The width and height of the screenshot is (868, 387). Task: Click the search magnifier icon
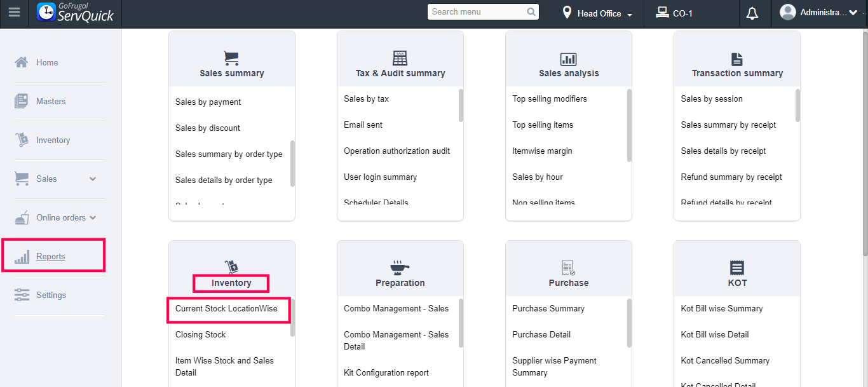(x=531, y=12)
